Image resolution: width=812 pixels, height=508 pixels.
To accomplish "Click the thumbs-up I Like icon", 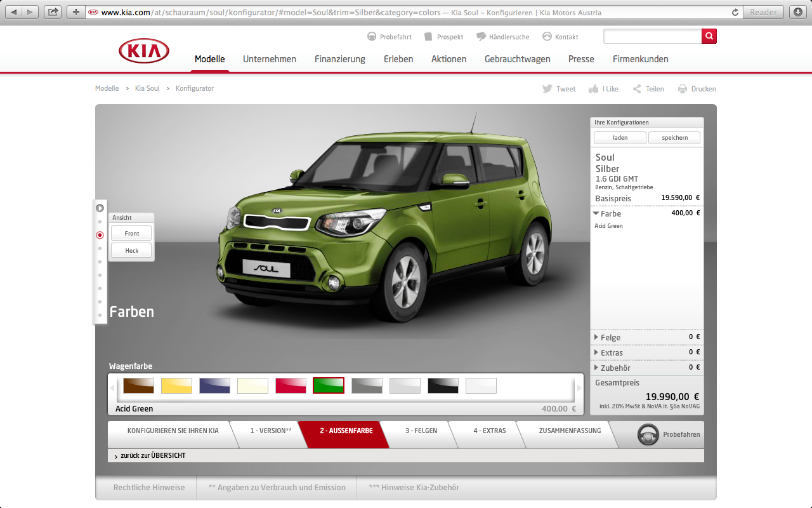I will coord(593,89).
